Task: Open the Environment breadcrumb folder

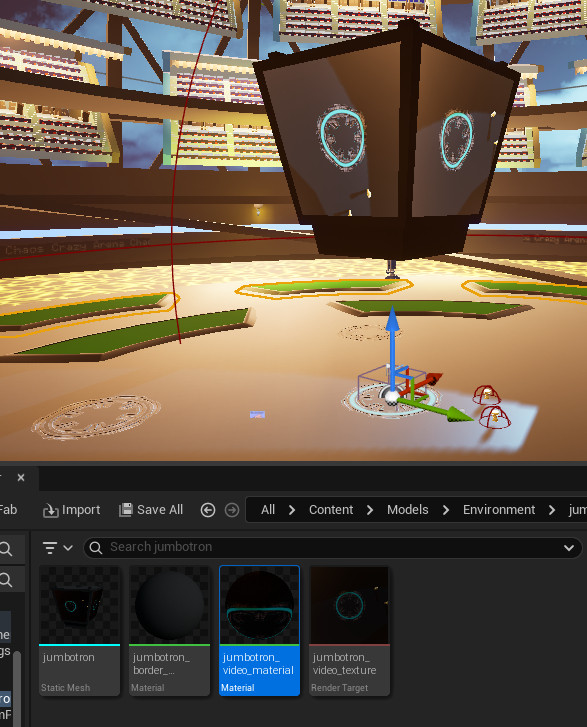Action: coord(499,510)
